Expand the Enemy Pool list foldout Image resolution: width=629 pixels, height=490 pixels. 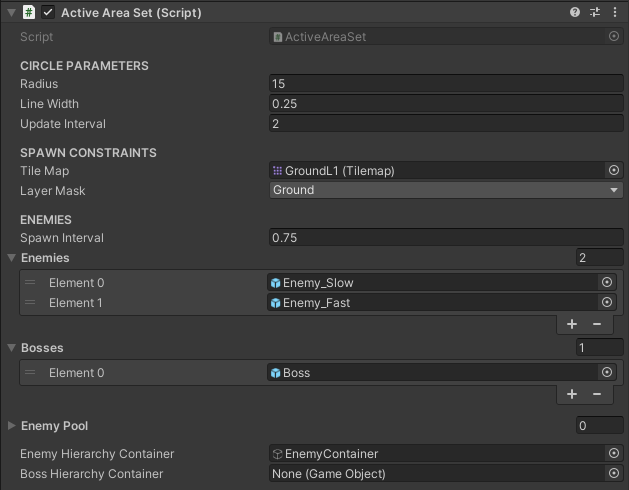coord(11,425)
